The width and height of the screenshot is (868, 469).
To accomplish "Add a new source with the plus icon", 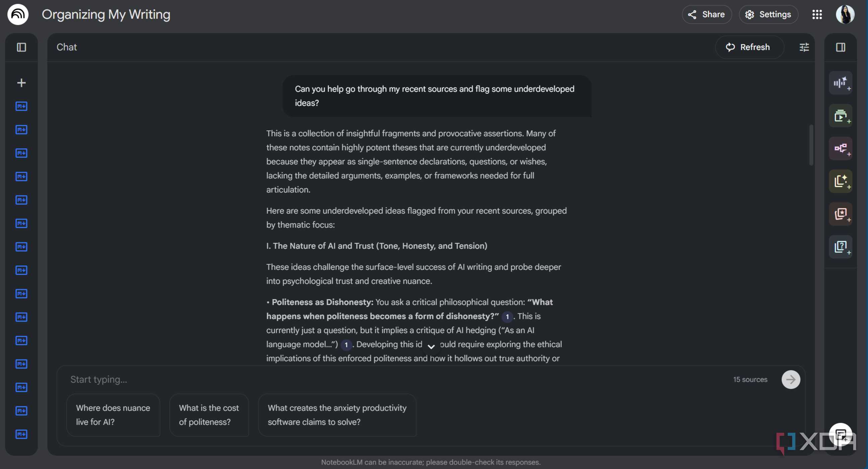I will click(x=21, y=83).
